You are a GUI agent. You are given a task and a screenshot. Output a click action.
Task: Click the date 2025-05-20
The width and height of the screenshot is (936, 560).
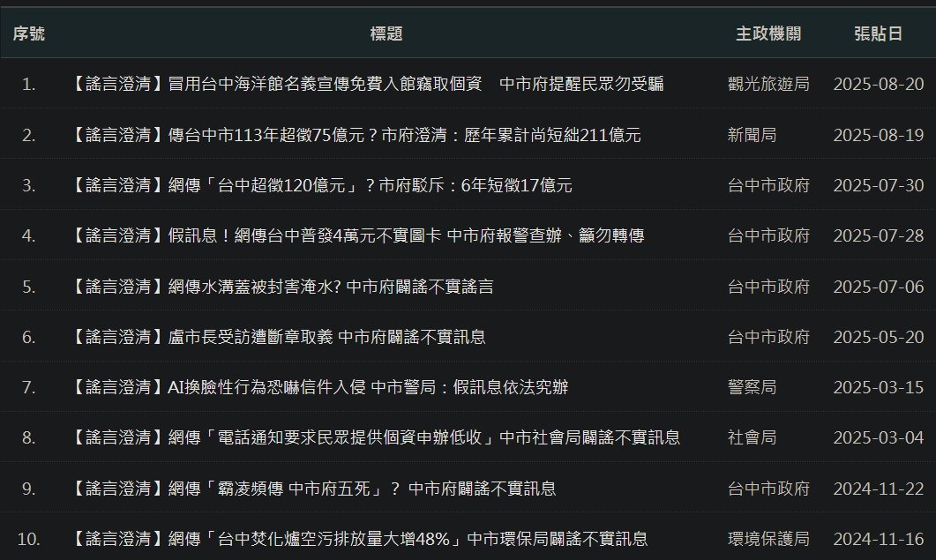(878, 337)
